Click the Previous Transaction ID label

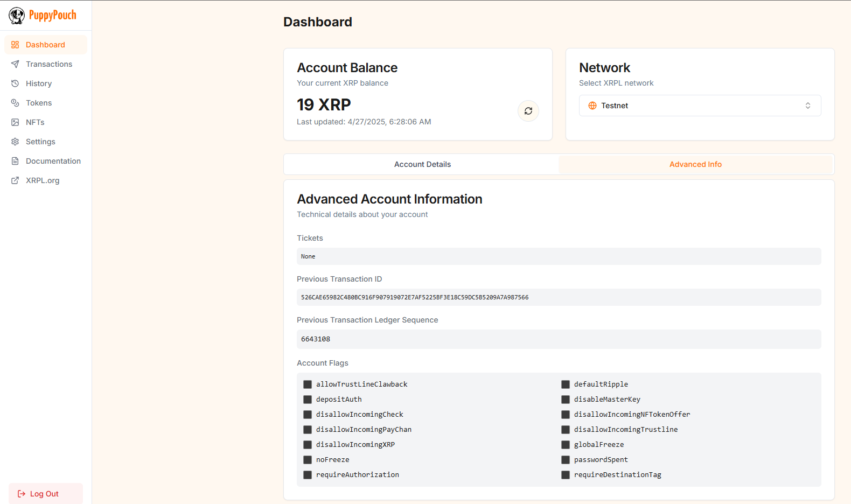tap(339, 279)
